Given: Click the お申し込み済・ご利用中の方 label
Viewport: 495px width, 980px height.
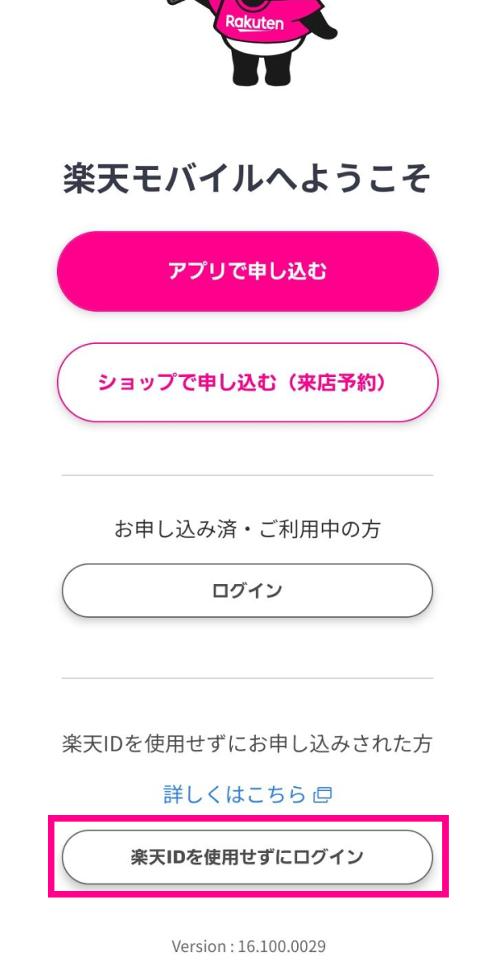Looking at the screenshot, I should point(247,530).
